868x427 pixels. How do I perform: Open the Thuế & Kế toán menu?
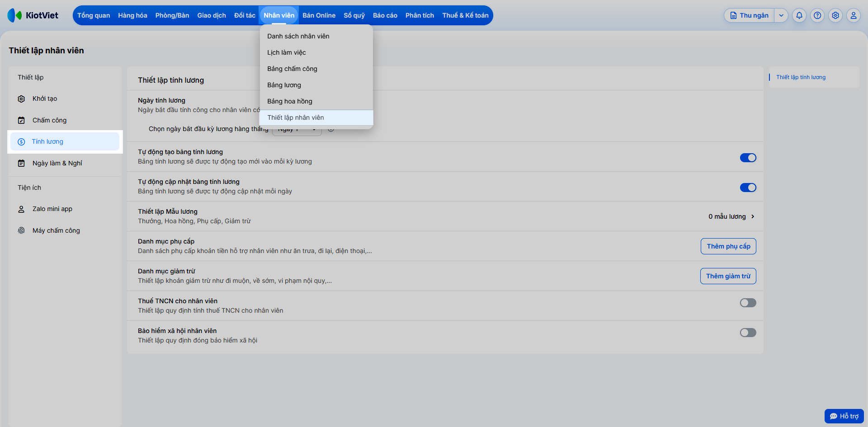(465, 15)
